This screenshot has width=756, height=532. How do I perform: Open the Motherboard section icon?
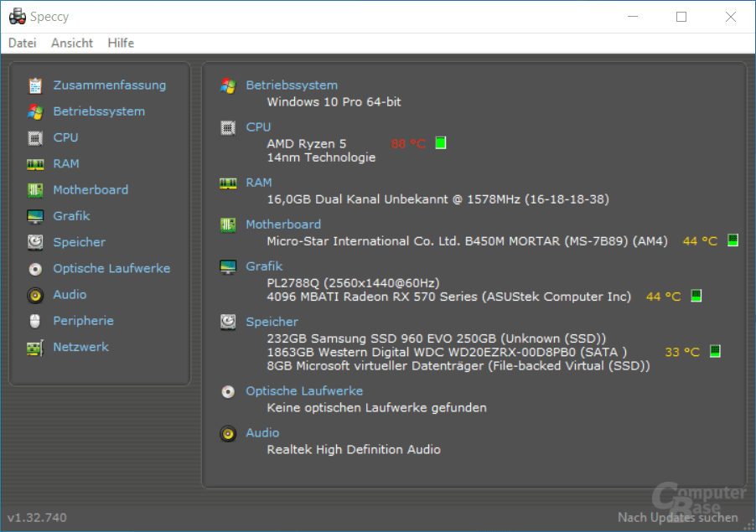34,189
